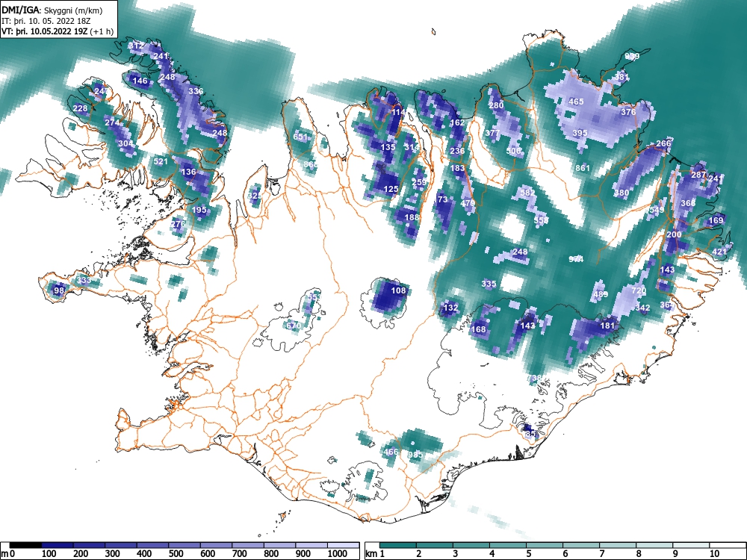Screen dimensions: 747x560
Task: Select the visibility value '181' on the map
Action: pos(607,326)
